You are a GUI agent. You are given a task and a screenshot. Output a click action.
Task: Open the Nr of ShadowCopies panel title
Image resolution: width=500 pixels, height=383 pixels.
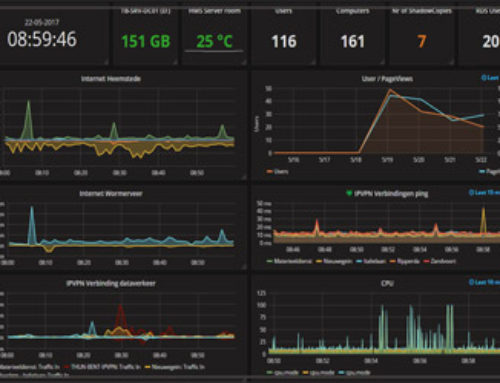pos(422,11)
